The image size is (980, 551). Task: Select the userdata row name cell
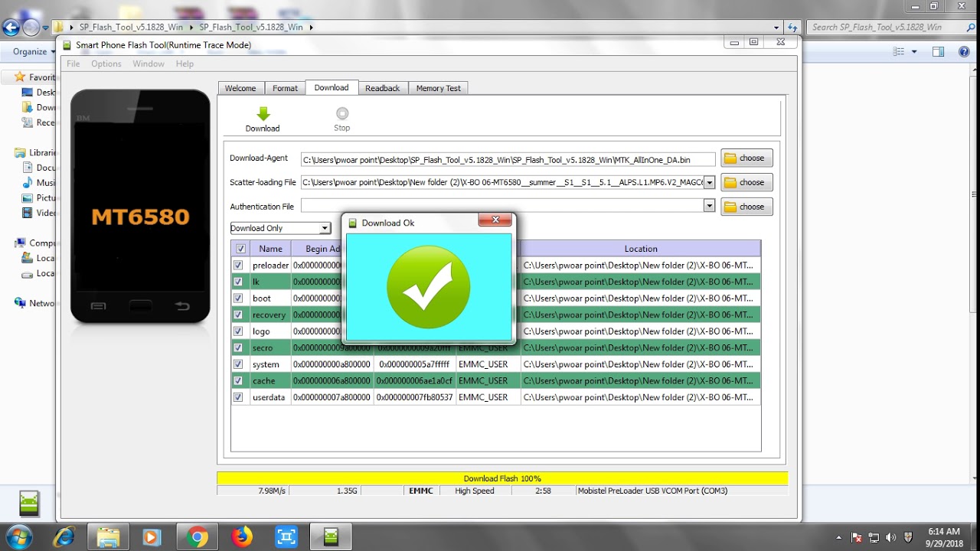pos(270,397)
